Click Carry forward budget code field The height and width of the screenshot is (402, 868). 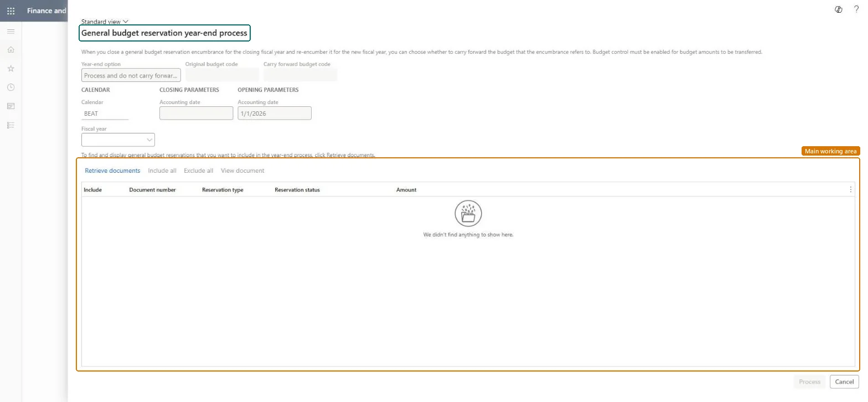(x=300, y=75)
